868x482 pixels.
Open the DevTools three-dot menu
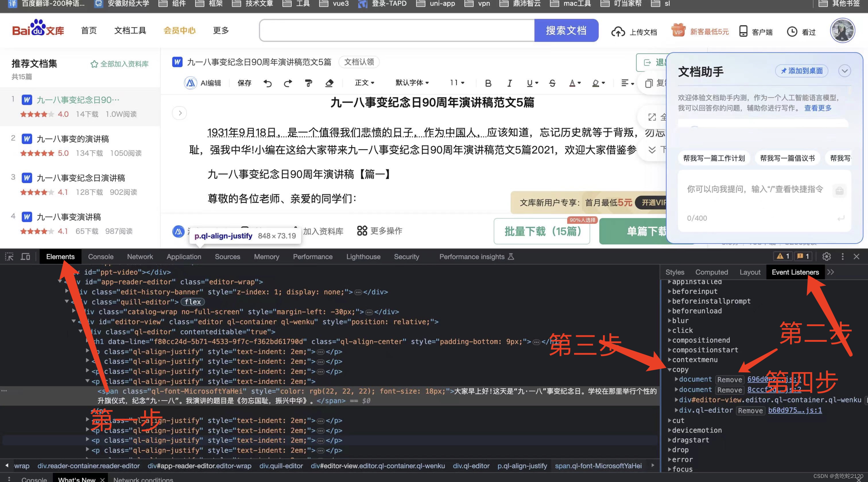coord(842,257)
